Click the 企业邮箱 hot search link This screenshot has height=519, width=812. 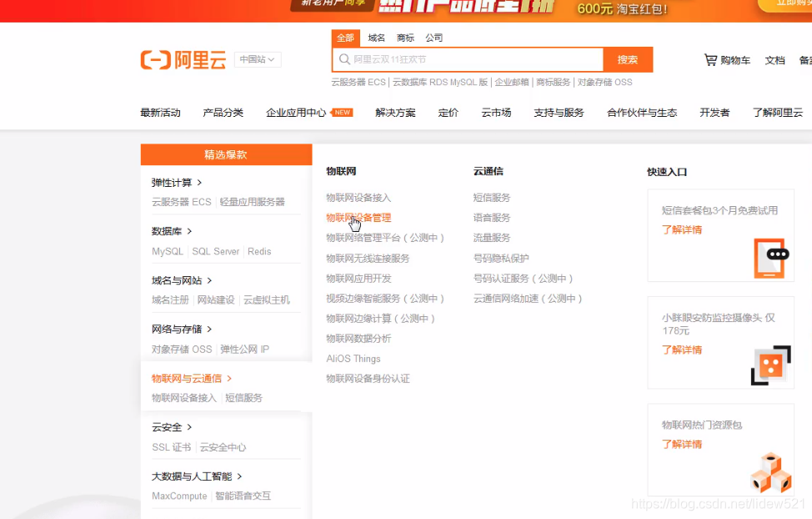tap(512, 83)
